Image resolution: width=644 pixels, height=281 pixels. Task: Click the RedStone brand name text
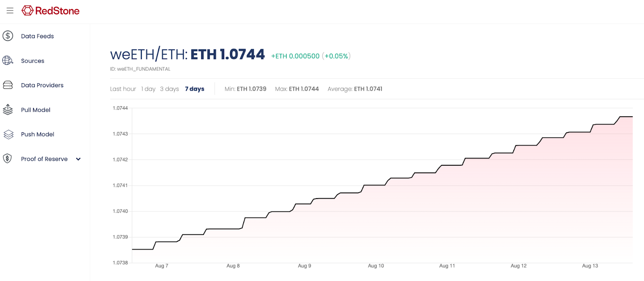(57, 11)
